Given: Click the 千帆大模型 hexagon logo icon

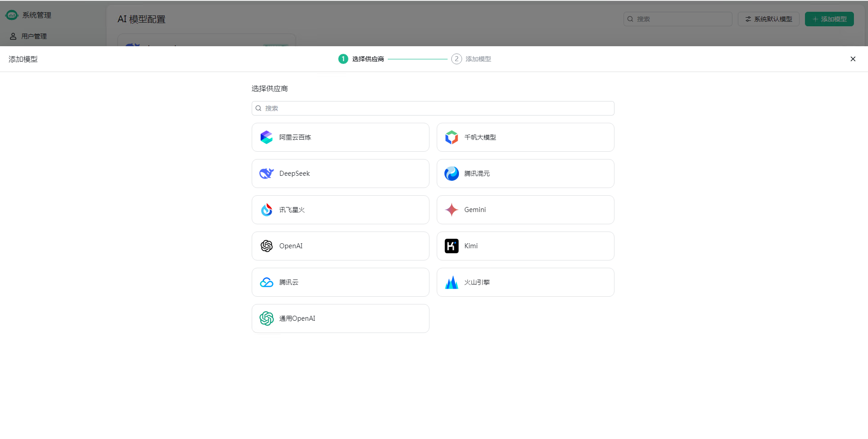Looking at the screenshot, I should 451,137.
